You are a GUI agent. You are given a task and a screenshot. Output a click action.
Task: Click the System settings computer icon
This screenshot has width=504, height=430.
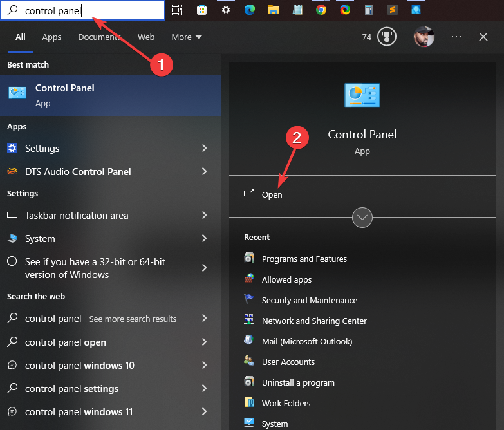point(12,238)
